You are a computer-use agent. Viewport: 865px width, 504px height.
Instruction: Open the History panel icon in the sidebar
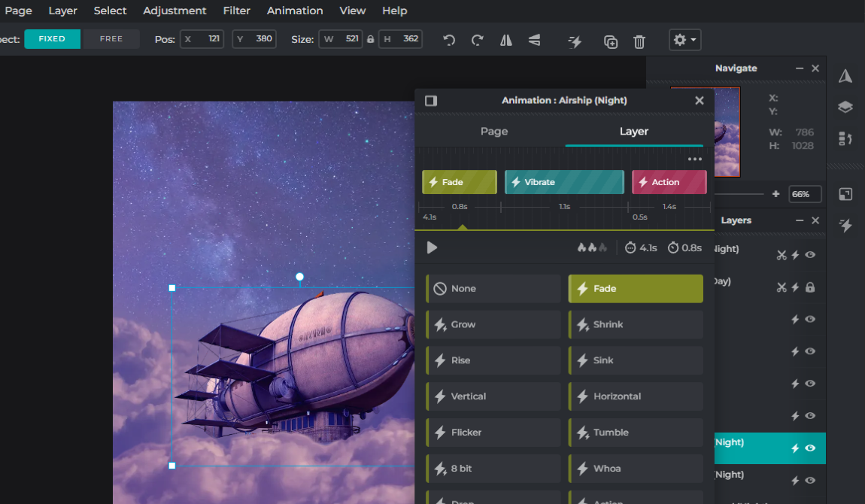(845, 138)
